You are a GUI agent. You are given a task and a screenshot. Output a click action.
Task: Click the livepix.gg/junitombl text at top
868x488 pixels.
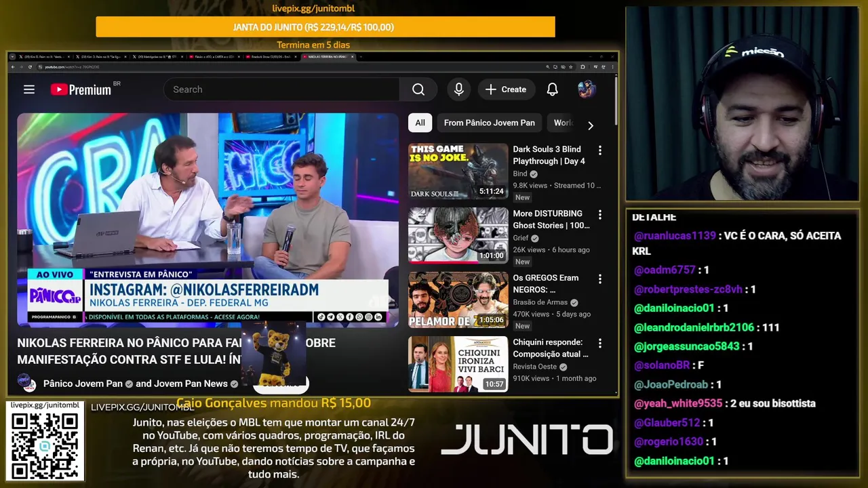click(313, 9)
